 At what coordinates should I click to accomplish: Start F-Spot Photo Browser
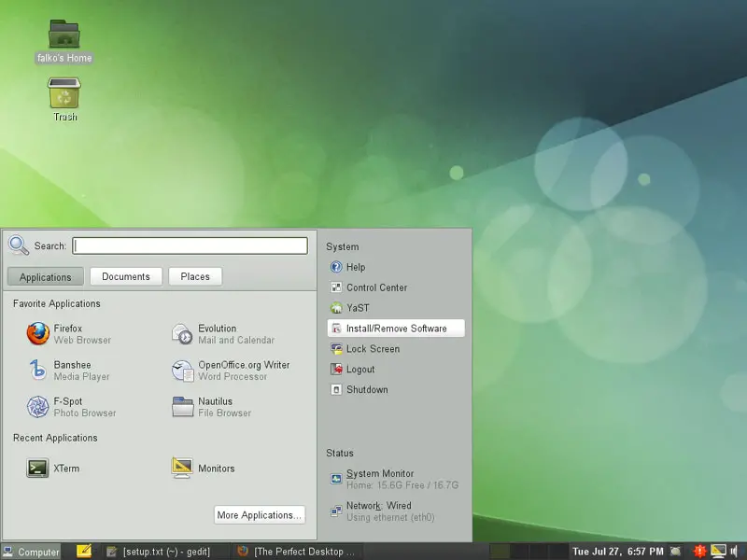72,407
